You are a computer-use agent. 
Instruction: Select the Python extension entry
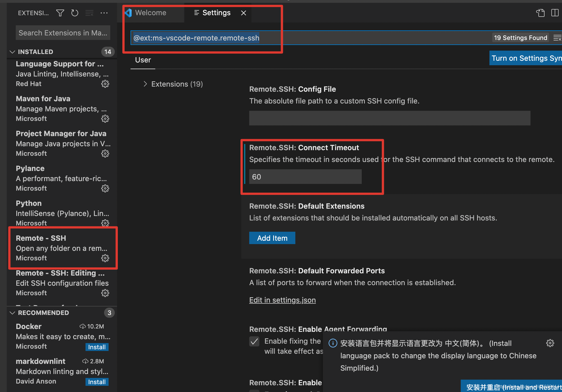click(62, 213)
